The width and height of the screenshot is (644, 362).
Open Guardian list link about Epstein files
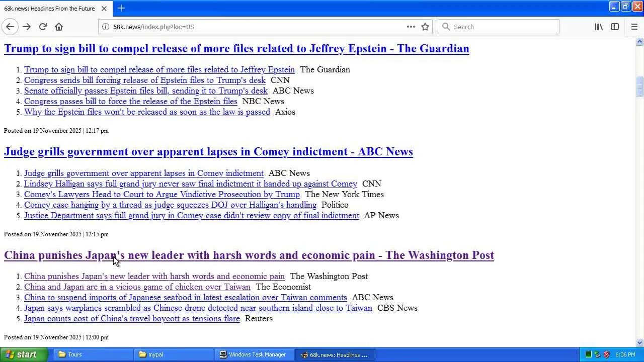click(x=159, y=69)
